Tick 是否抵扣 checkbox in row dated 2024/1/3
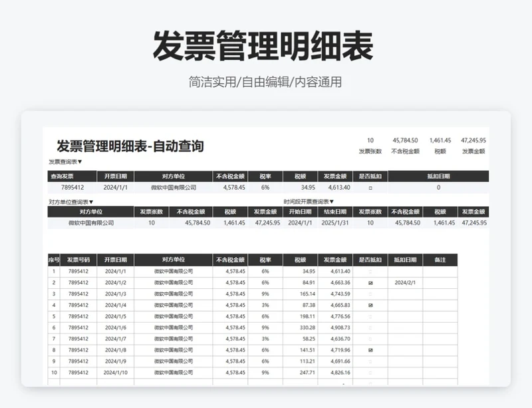 tap(370, 294)
